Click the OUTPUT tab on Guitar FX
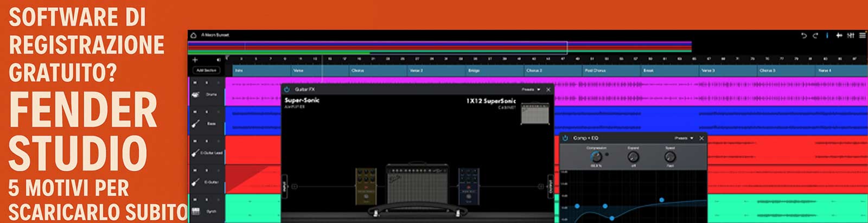The height and width of the screenshot is (223, 868). [550, 187]
